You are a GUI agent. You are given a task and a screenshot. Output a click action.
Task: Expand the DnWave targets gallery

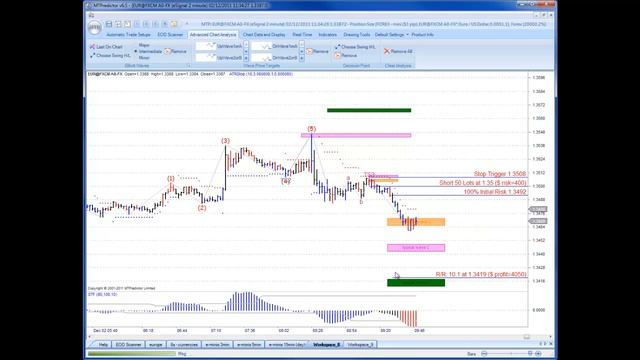pyautogui.click(x=301, y=59)
